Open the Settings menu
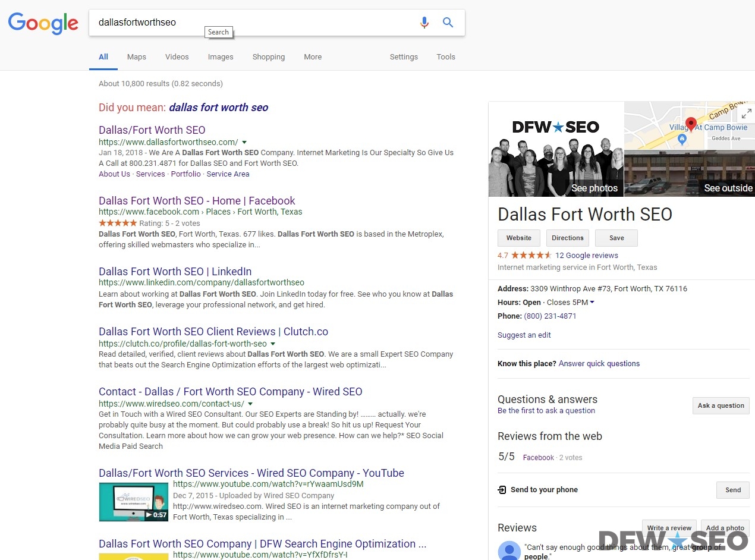This screenshot has height=560, width=755. click(404, 57)
